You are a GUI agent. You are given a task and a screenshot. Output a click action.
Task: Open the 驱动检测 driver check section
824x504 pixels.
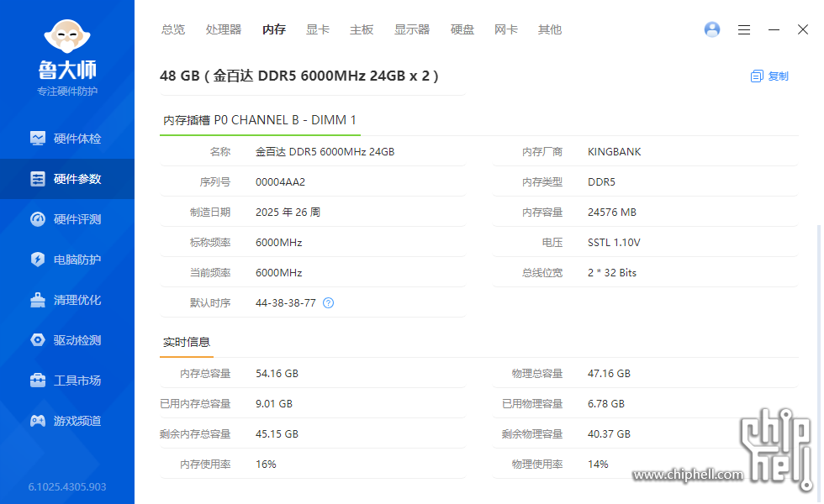[67, 339]
